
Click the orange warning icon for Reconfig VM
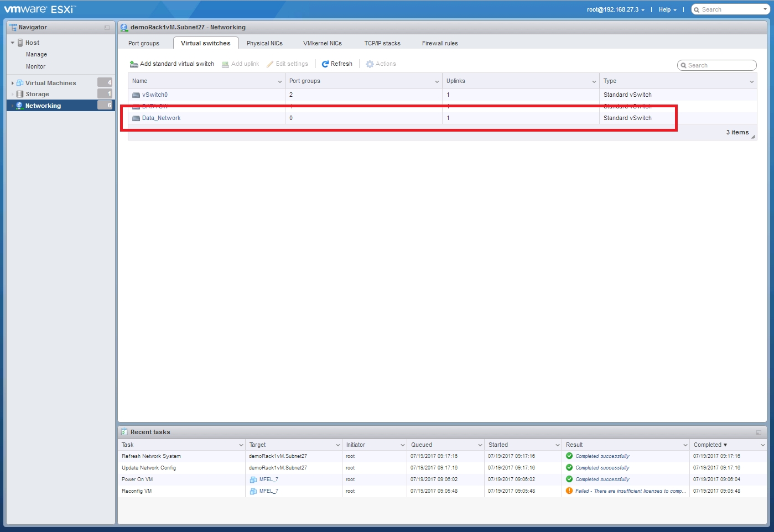coord(569,491)
